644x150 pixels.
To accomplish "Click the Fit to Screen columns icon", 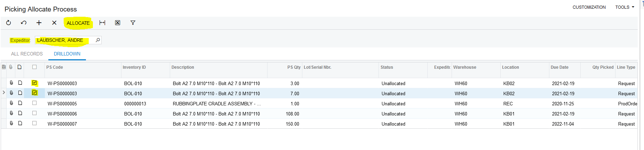I will point(102,23).
